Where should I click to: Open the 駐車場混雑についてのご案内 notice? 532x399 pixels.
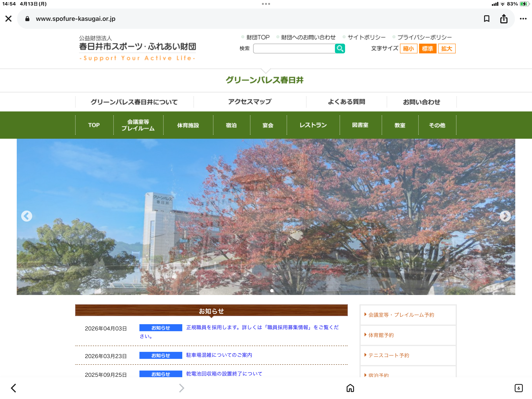pyautogui.click(x=219, y=355)
